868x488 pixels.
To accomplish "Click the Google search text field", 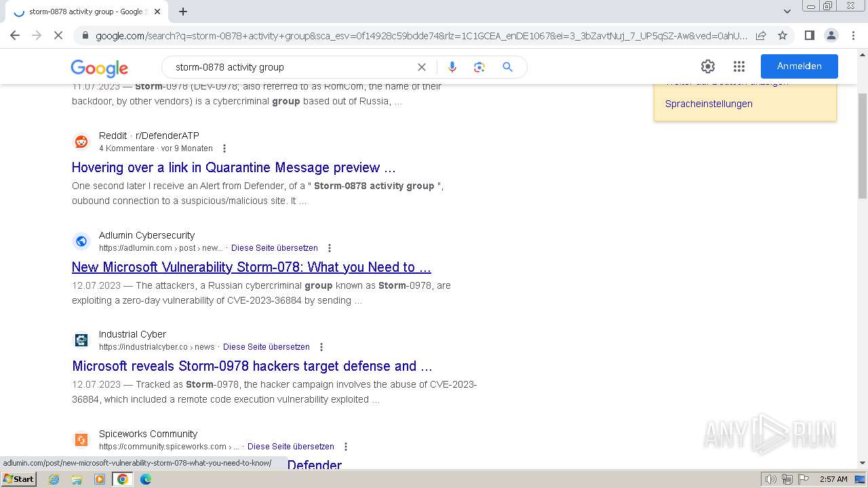I will [x=292, y=67].
